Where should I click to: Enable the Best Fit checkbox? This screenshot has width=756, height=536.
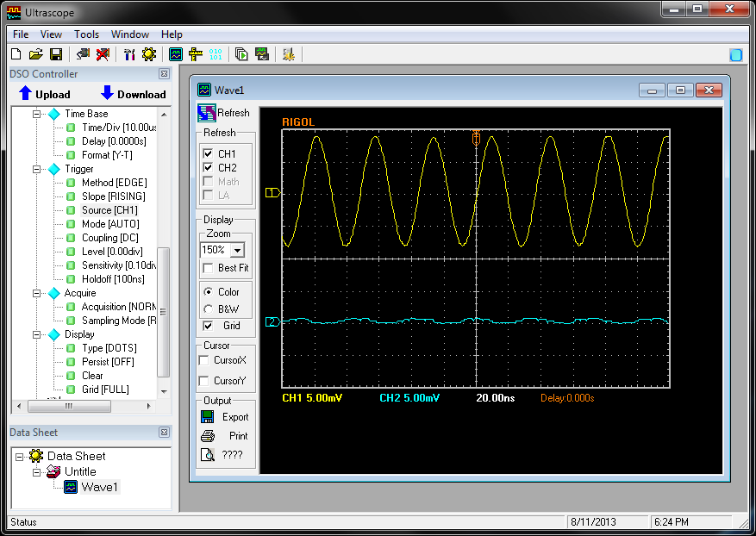pyautogui.click(x=207, y=268)
